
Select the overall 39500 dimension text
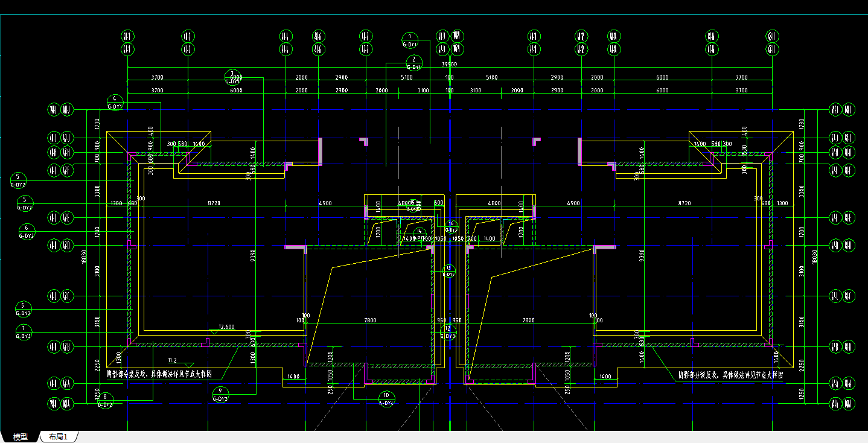449,64
